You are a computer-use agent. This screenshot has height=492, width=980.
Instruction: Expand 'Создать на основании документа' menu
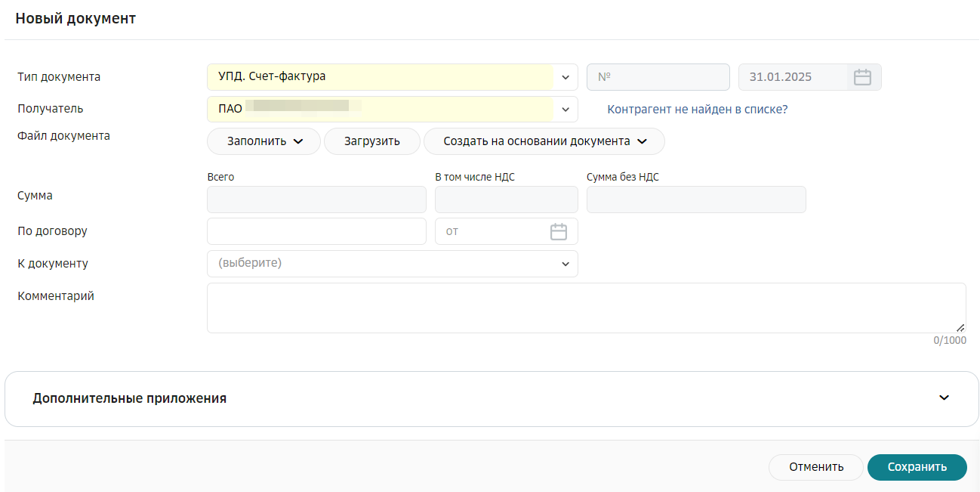(544, 141)
